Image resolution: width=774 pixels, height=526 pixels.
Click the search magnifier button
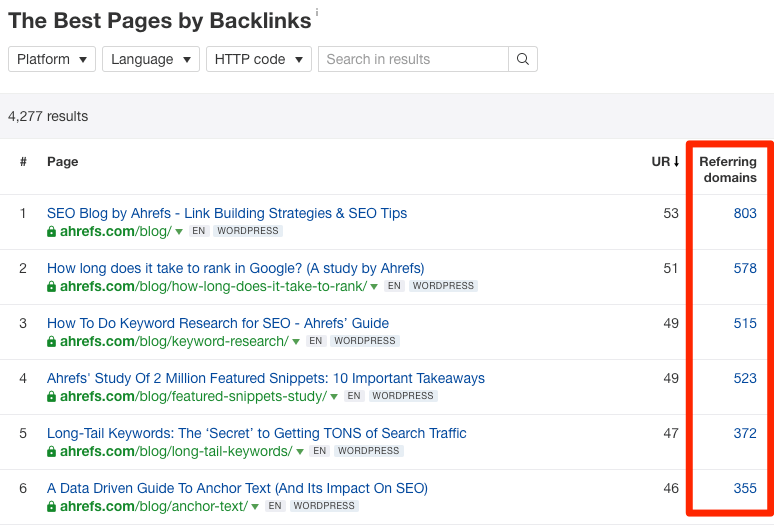pos(523,59)
